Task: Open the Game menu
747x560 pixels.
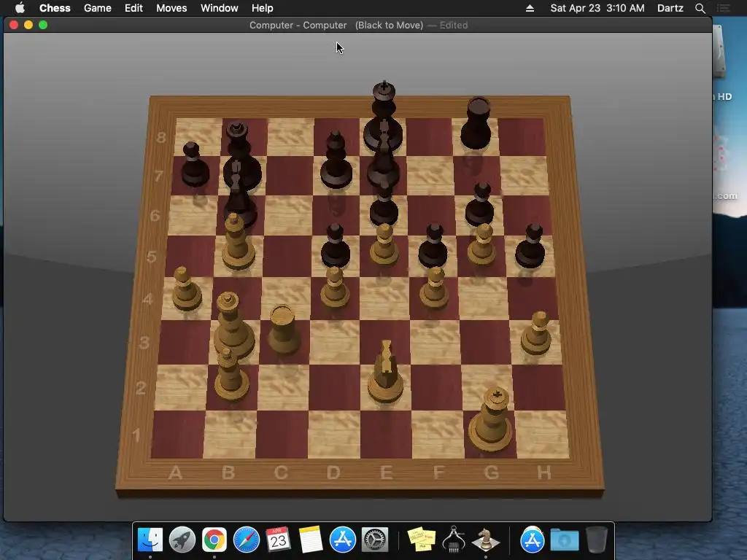Action: click(x=97, y=8)
